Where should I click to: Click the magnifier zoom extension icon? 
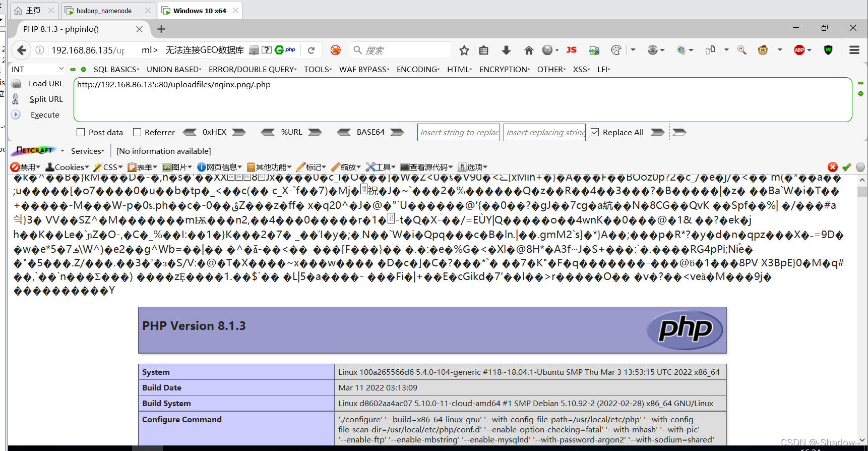tap(742, 50)
